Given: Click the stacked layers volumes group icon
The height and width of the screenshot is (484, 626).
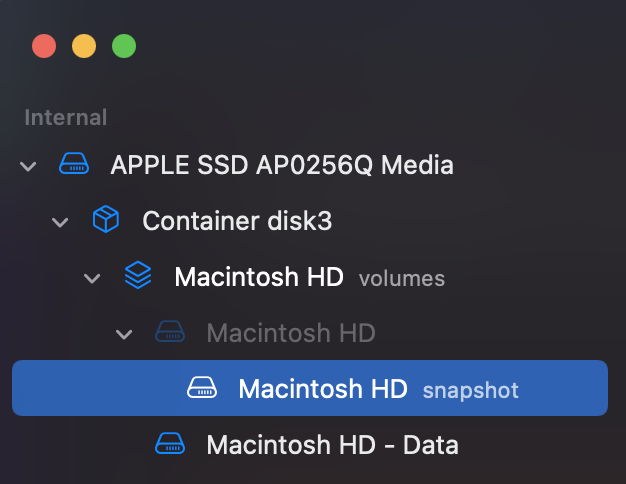Looking at the screenshot, I should pyautogui.click(x=138, y=276).
